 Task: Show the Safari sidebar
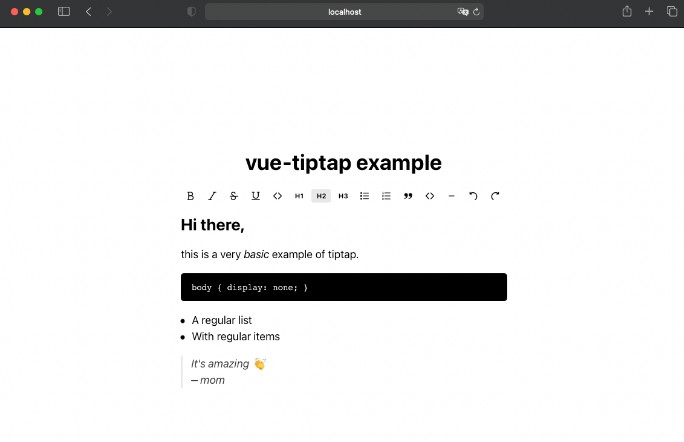64,12
